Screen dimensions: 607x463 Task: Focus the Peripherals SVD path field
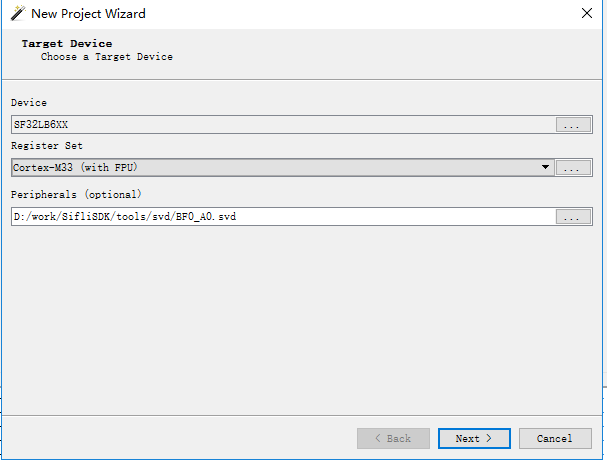coord(282,216)
